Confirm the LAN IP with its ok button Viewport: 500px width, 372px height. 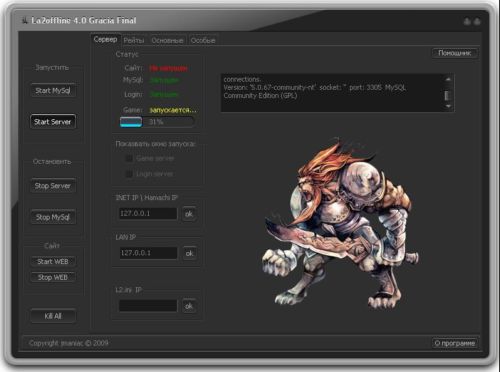pos(189,253)
